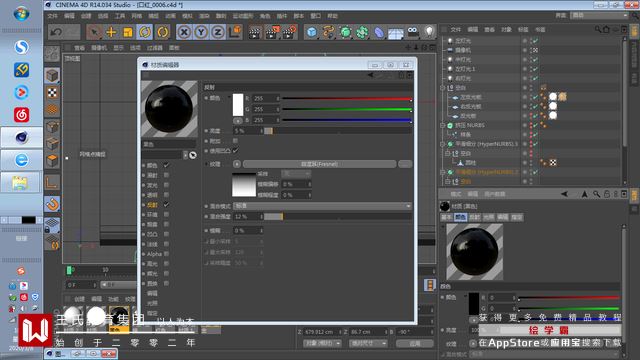Uncheck the 颜色 Color channel checkbox

pyautogui.click(x=166, y=165)
